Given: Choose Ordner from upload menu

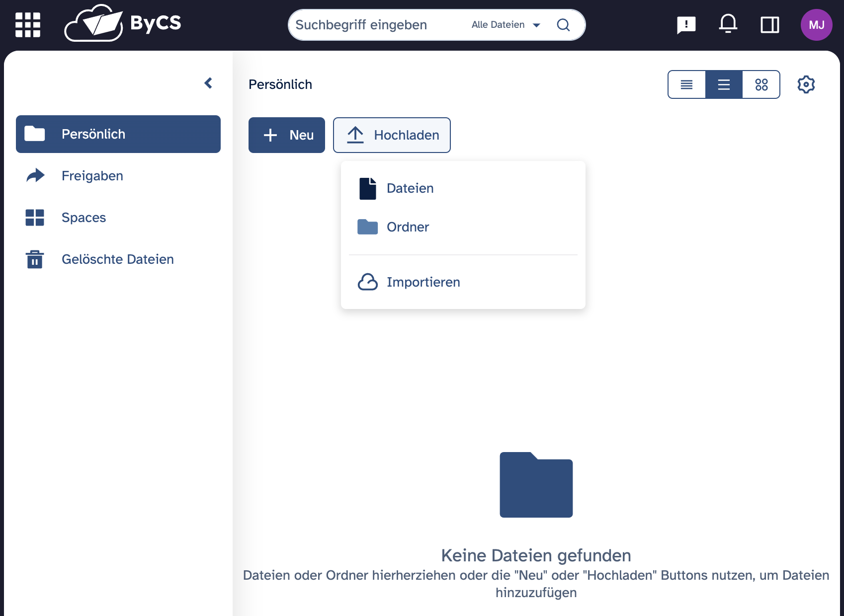Looking at the screenshot, I should [x=407, y=227].
